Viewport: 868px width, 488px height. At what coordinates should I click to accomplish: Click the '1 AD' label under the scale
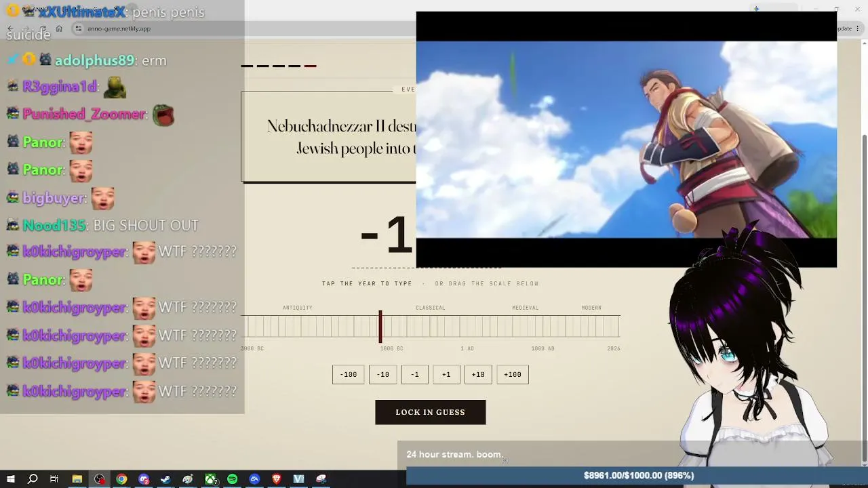[x=467, y=348]
